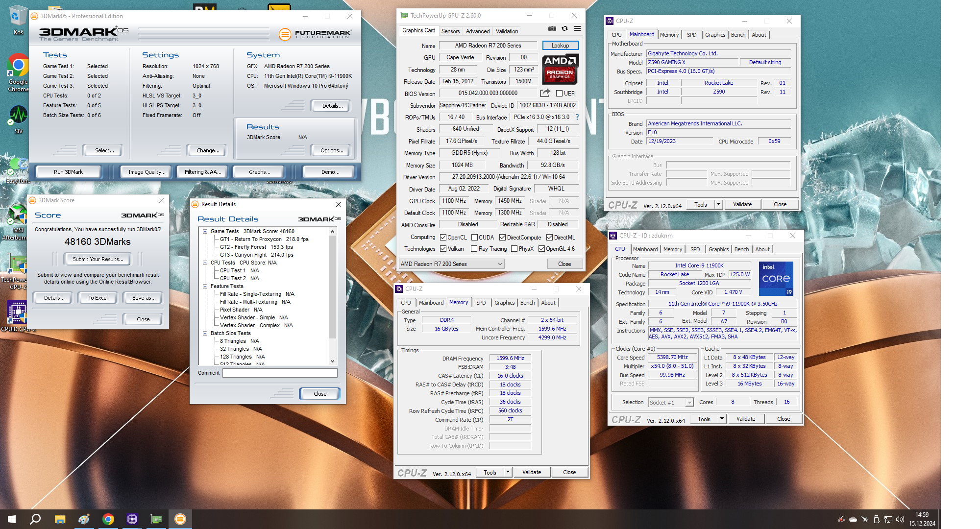This screenshot has width=980, height=529.
Task: Click the AMD Radeon Graphics logo in GPU-Z
Action: [x=560, y=69]
